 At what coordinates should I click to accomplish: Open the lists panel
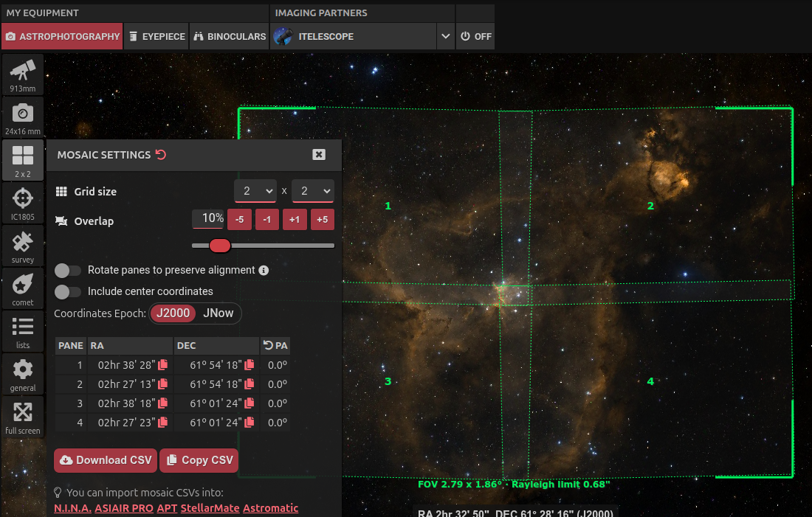23,331
